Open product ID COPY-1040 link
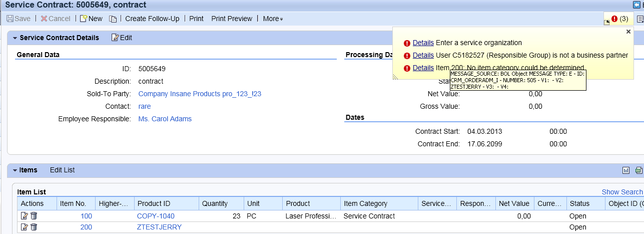Image resolution: width=644 pixels, height=234 pixels. (x=156, y=216)
